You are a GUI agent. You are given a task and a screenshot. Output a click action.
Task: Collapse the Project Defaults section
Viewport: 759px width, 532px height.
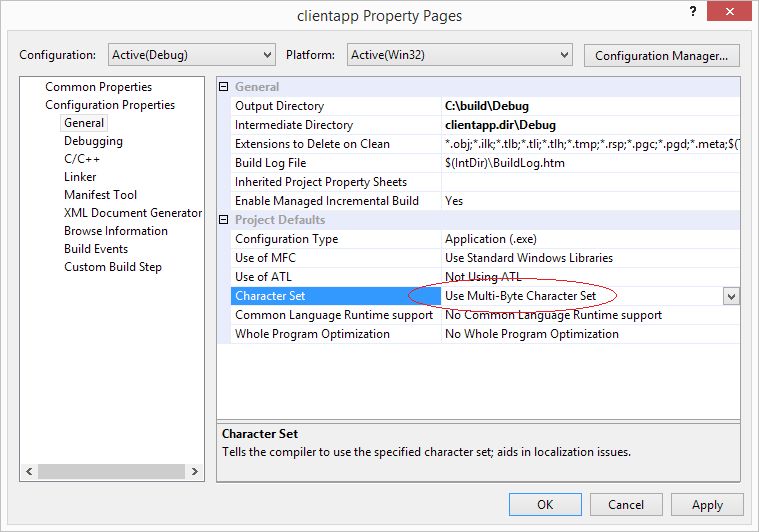(223, 220)
